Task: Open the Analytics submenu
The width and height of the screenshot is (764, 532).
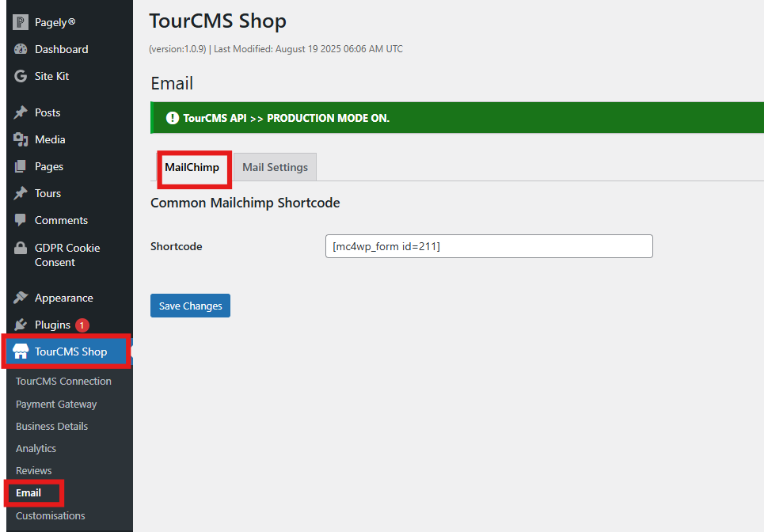Action: click(36, 448)
